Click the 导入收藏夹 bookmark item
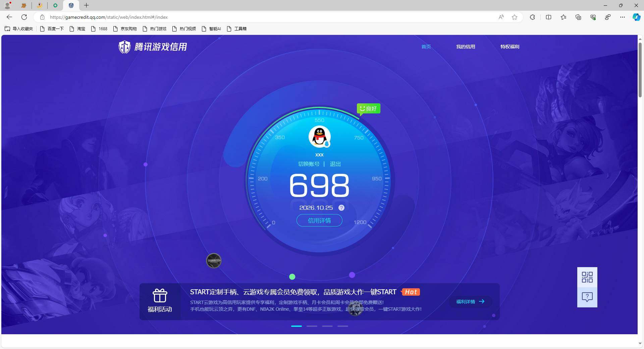 (x=19, y=29)
